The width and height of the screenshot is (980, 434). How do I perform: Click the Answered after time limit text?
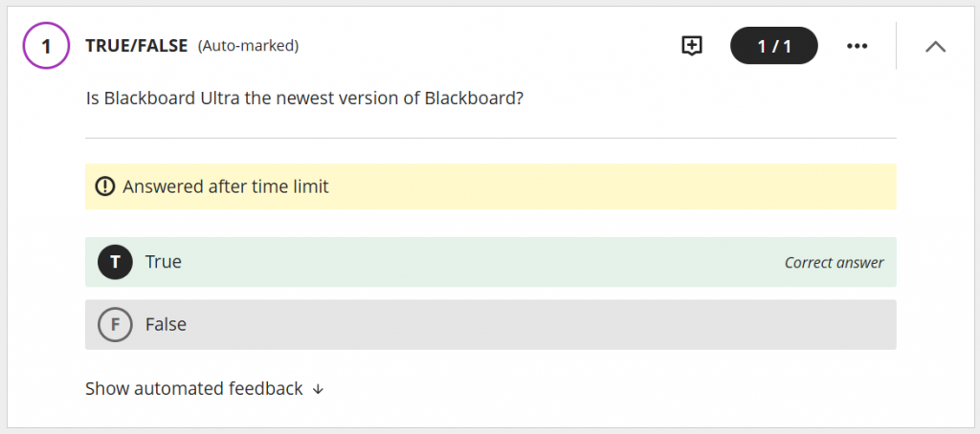point(226,186)
